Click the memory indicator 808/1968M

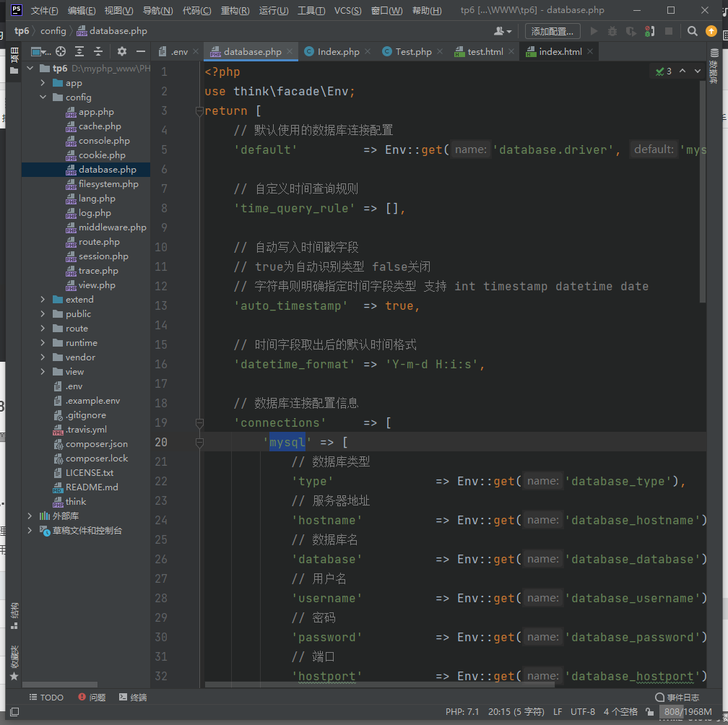[x=688, y=711]
